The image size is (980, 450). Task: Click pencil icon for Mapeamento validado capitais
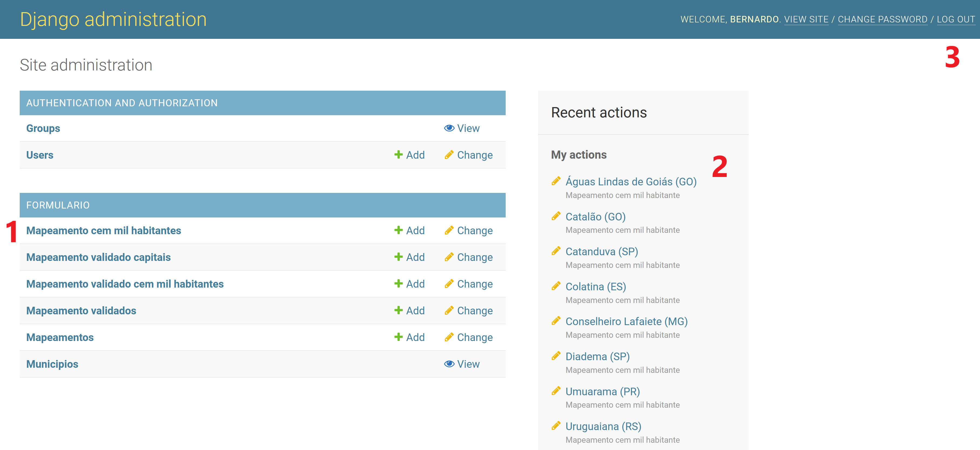coord(449,257)
